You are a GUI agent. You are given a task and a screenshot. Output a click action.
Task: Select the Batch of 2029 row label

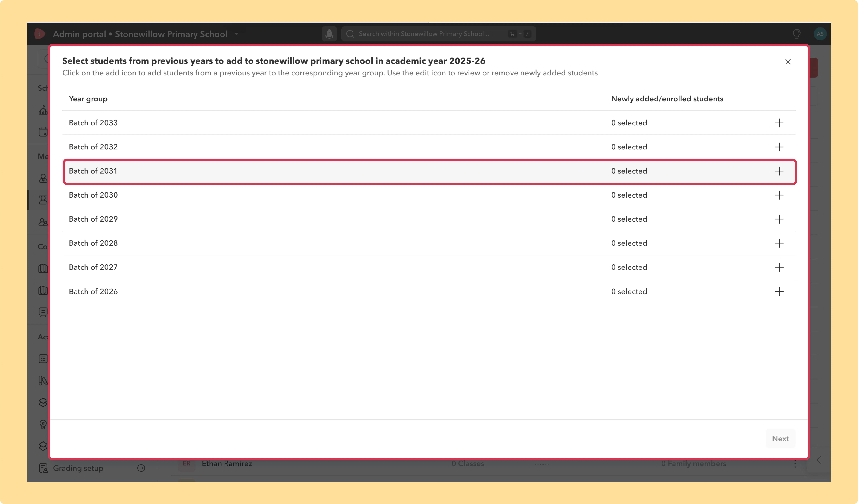tap(93, 219)
